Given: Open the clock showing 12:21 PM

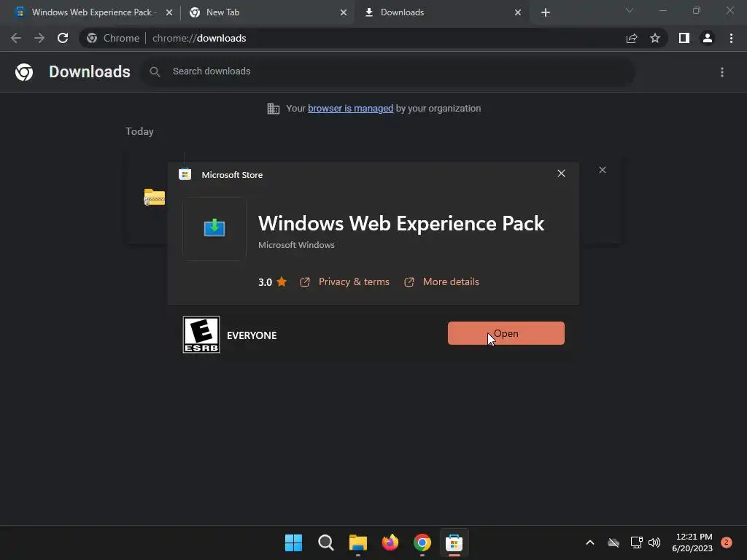Looking at the screenshot, I should pos(693,542).
